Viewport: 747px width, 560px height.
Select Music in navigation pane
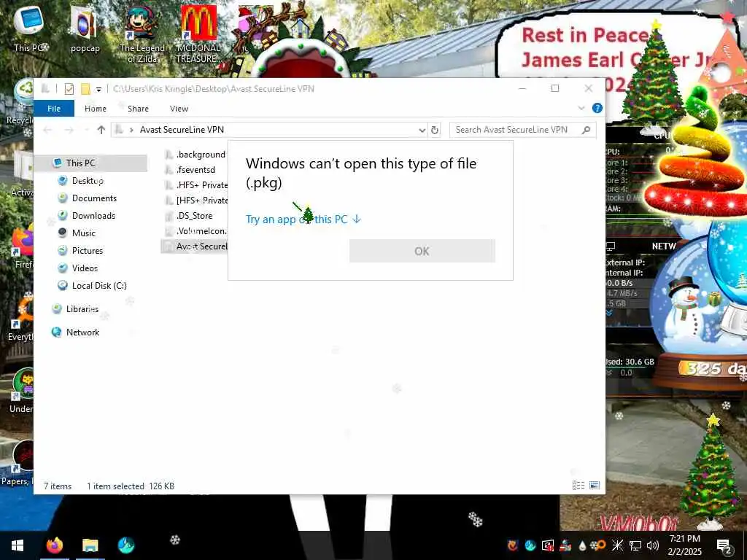84,233
